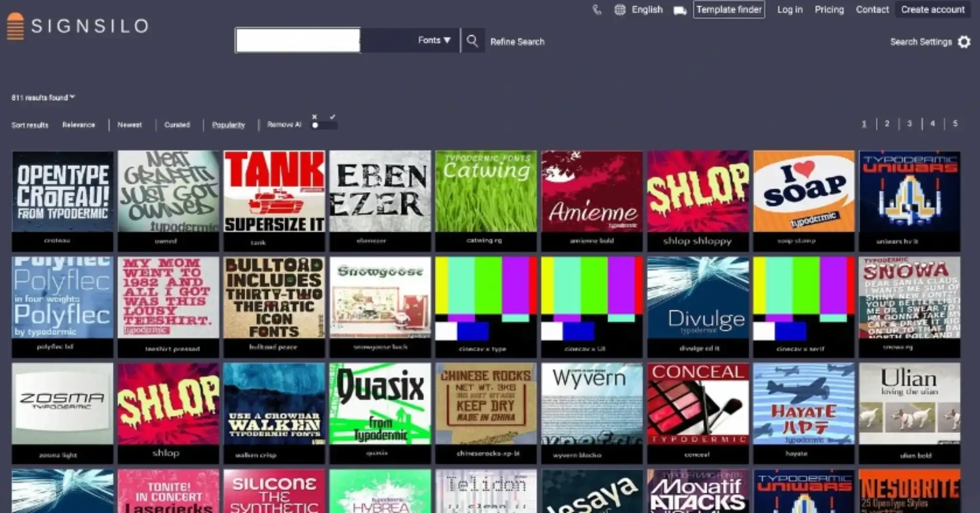Open the Hayate airplane thumbnail

[804, 413]
